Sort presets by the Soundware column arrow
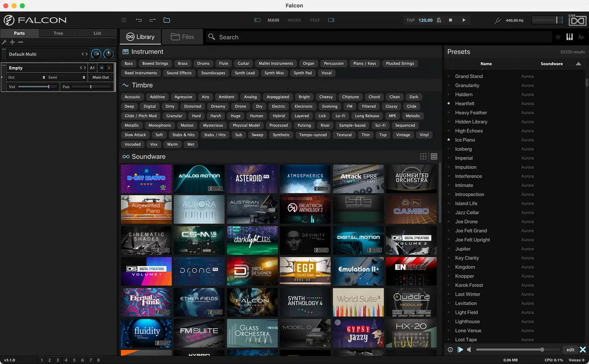589x364 pixels. click(578, 64)
